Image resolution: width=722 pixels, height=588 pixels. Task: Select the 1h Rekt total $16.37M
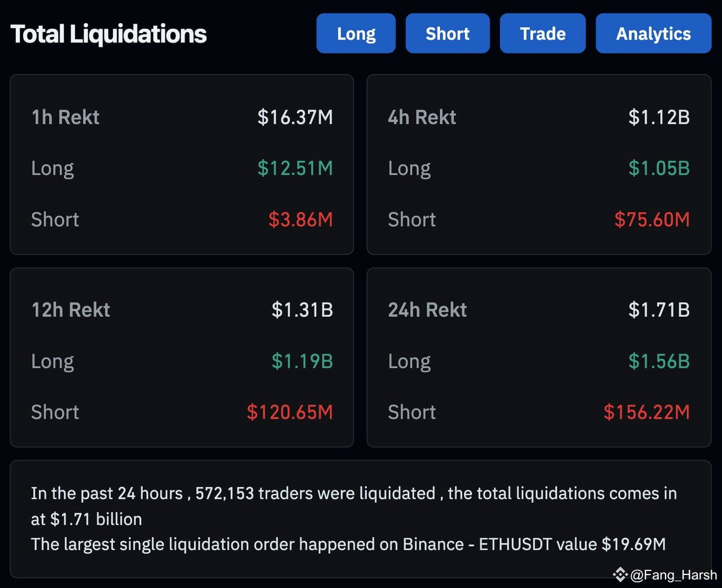click(x=295, y=117)
